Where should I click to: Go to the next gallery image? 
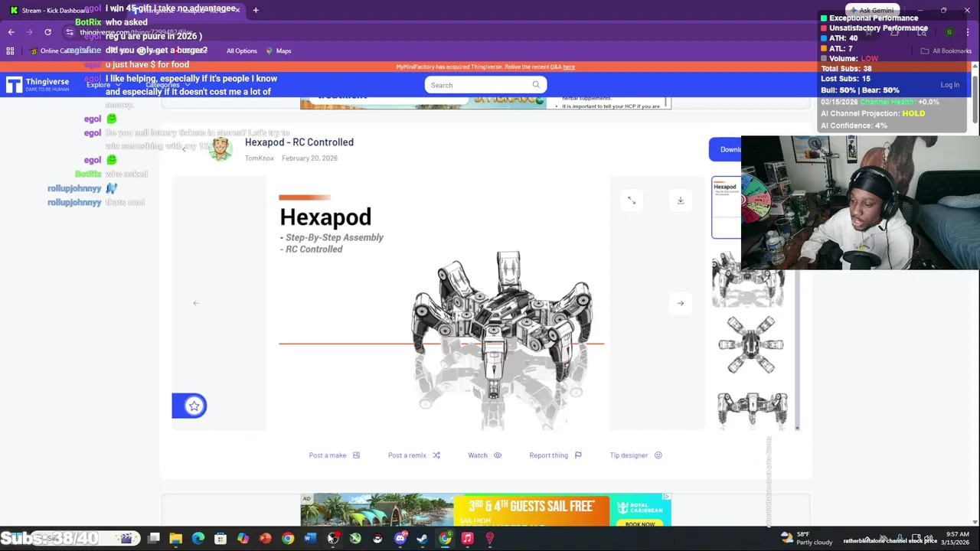coord(681,303)
